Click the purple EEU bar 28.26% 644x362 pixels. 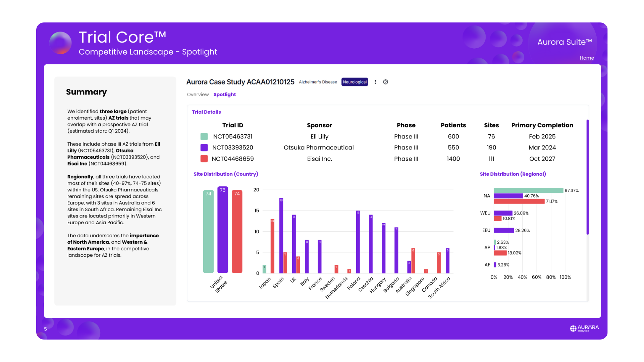504,230
